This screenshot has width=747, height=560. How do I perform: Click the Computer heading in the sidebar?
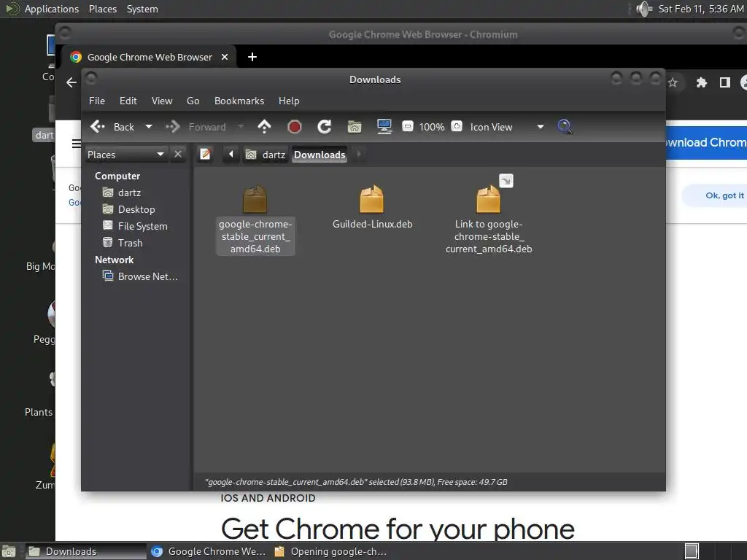117,176
